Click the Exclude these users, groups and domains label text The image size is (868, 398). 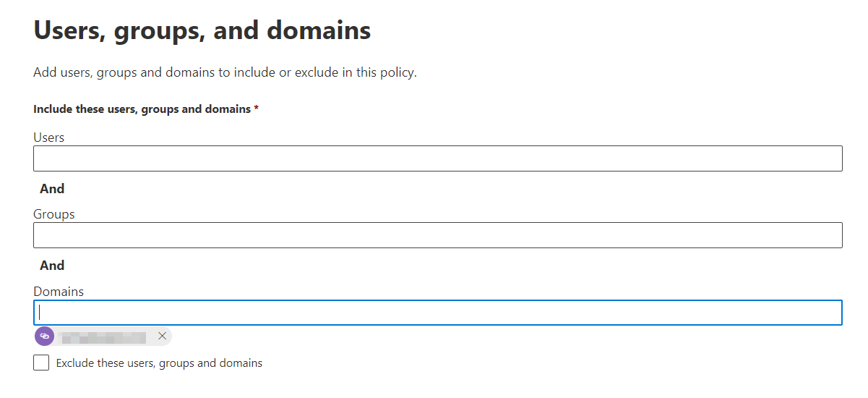tap(159, 363)
